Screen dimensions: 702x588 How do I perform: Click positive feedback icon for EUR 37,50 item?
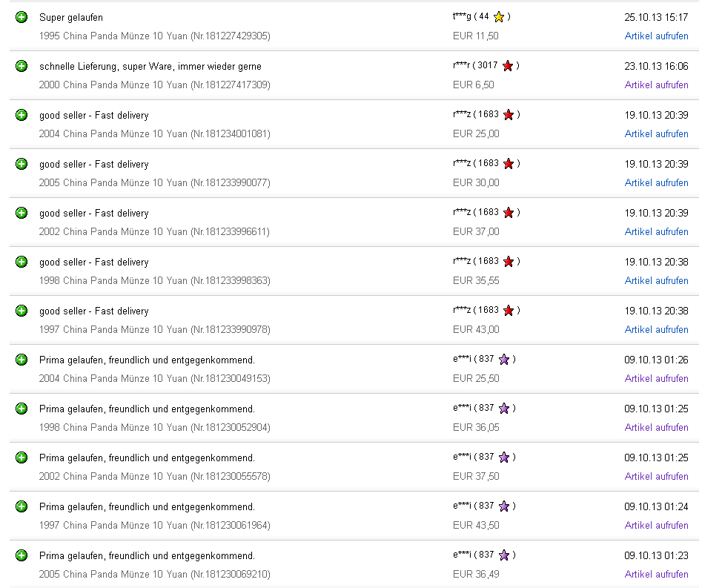[21, 457]
